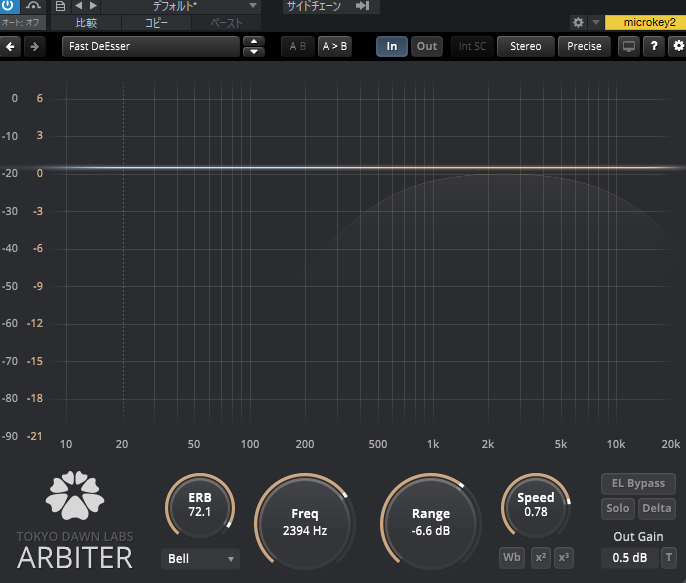Viewport: 686px width, 583px height.
Task: Click the compare (比較) menu item
Action: pyautogui.click(x=86, y=22)
